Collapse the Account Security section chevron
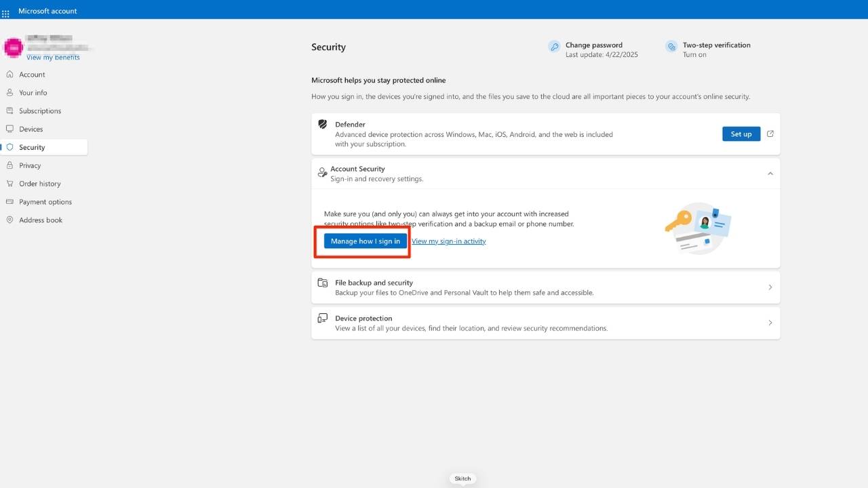Image resolution: width=868 pixels, height=488 pixels. click(770, 174)
